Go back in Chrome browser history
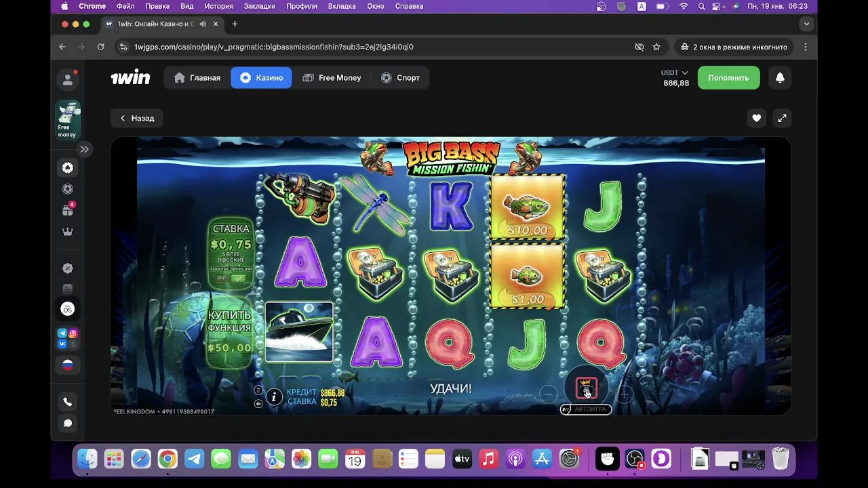This screenshot has height=488, width=868. (x=62, y=47)
